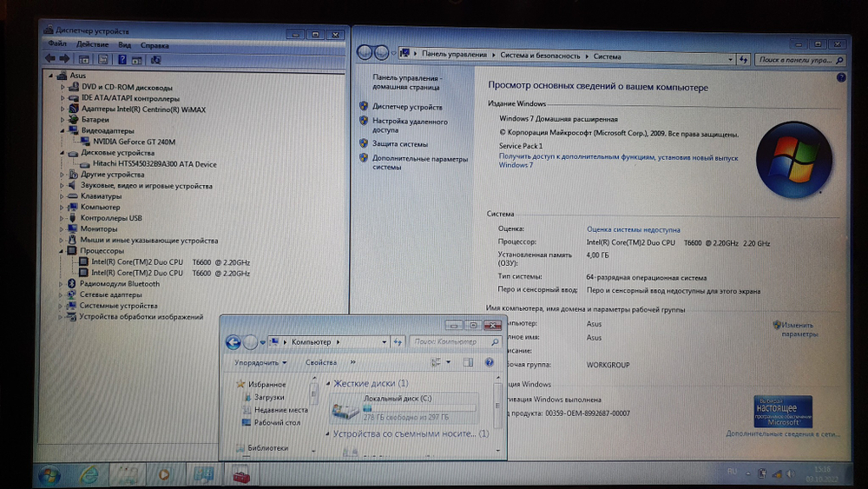The height and width of the screenshot is (489, 868).
Task: Open Панель управления - домашняя страница
Action: (407, 83)
